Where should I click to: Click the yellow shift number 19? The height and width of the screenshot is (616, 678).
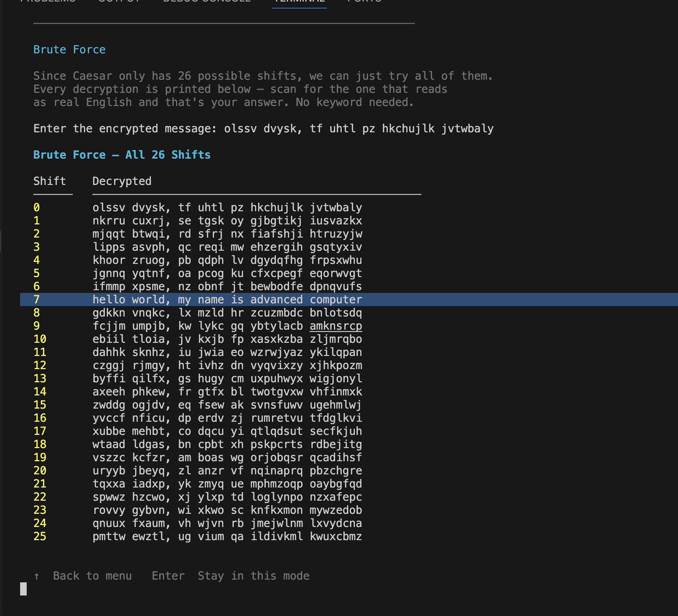coord(40,457)
